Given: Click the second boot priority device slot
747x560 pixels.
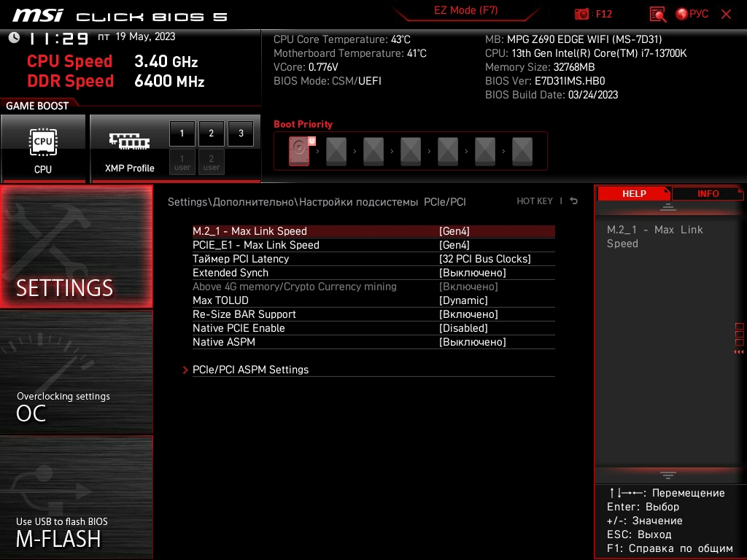Looking at the screenshot, I should pos(336,151).
